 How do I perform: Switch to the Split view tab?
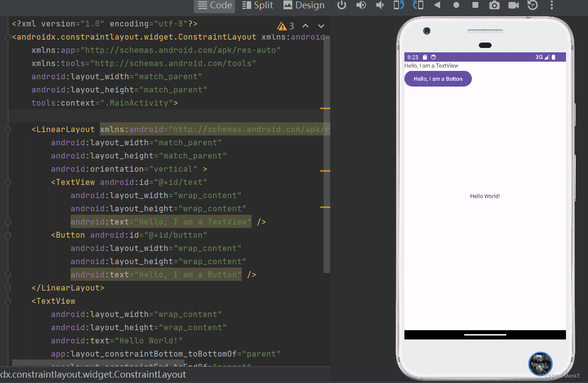coord(258,5)
